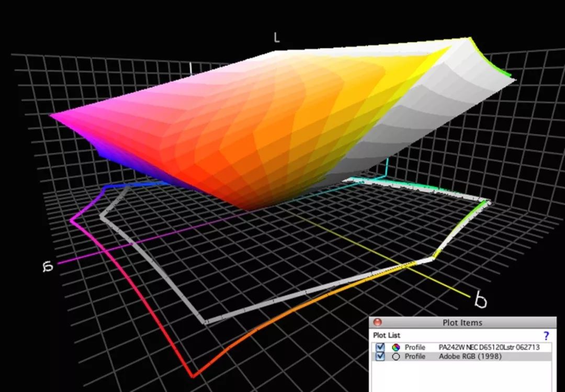Viewport: 565px width, 392px height.
Task: Click the true-color icon beside PA242W NEC profile
Action: coord(395,348)
